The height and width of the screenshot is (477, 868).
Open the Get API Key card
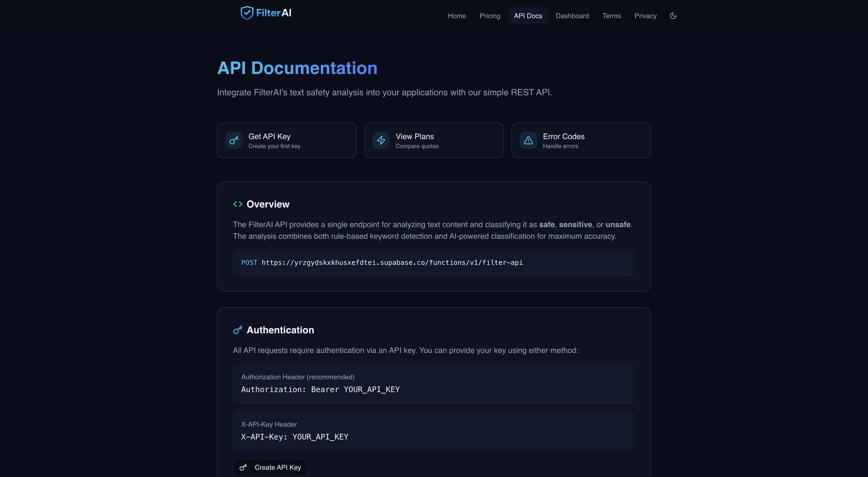[x=287, y=140]
